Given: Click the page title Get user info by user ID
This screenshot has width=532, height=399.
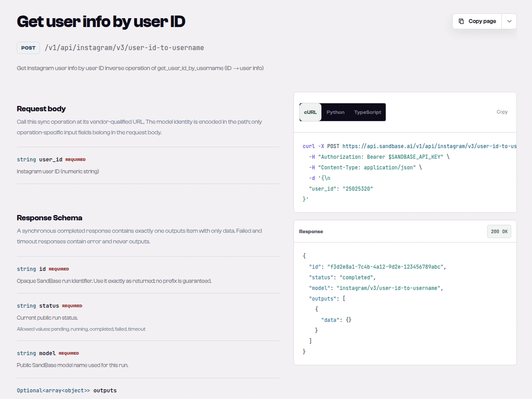Looking at the screenshot, I should (101, 21).
